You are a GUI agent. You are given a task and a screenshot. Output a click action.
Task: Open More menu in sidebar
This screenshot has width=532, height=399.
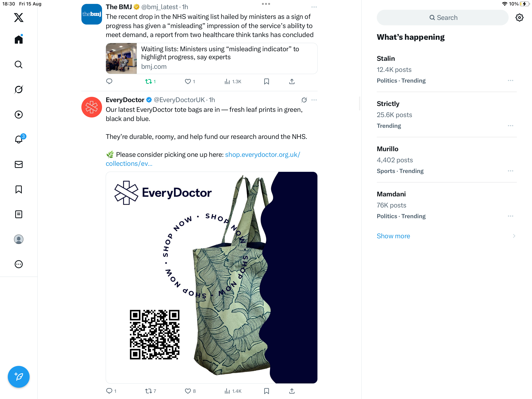(18, 264)
